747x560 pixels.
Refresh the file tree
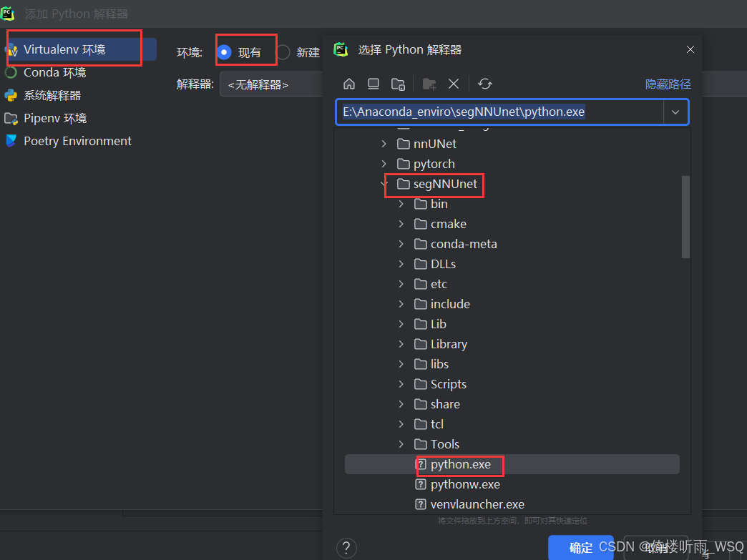click(485, 84)
